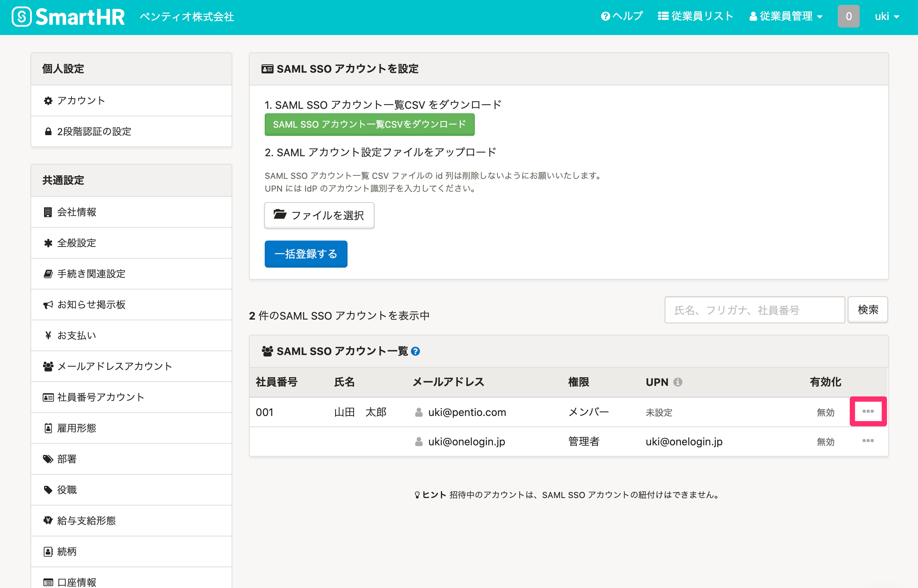Screen dimensions: 918x588
Task: Open 部署 in the sidebar
Action: 131,459
